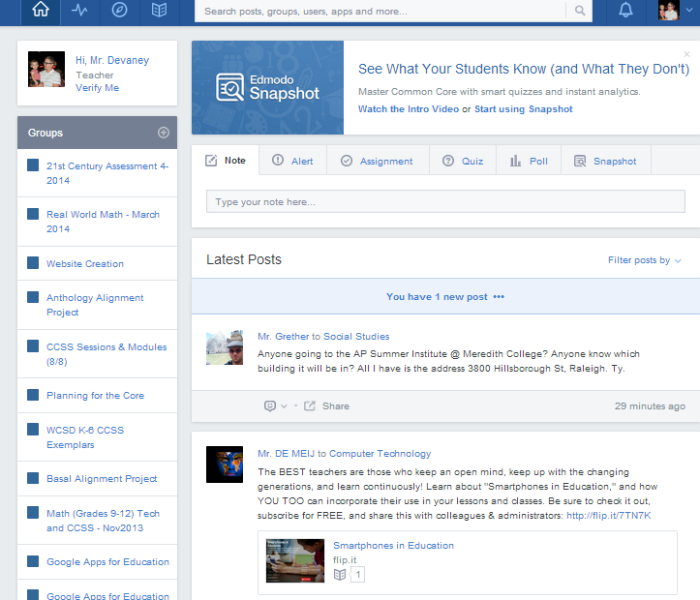
Task: Open the Website Creation group
Action: click(85, 263)
